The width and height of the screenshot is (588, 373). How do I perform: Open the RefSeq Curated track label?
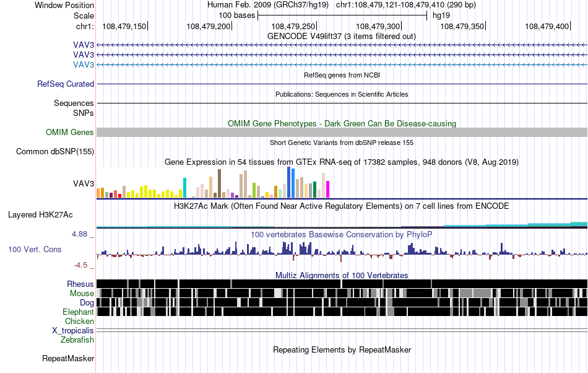66,84
